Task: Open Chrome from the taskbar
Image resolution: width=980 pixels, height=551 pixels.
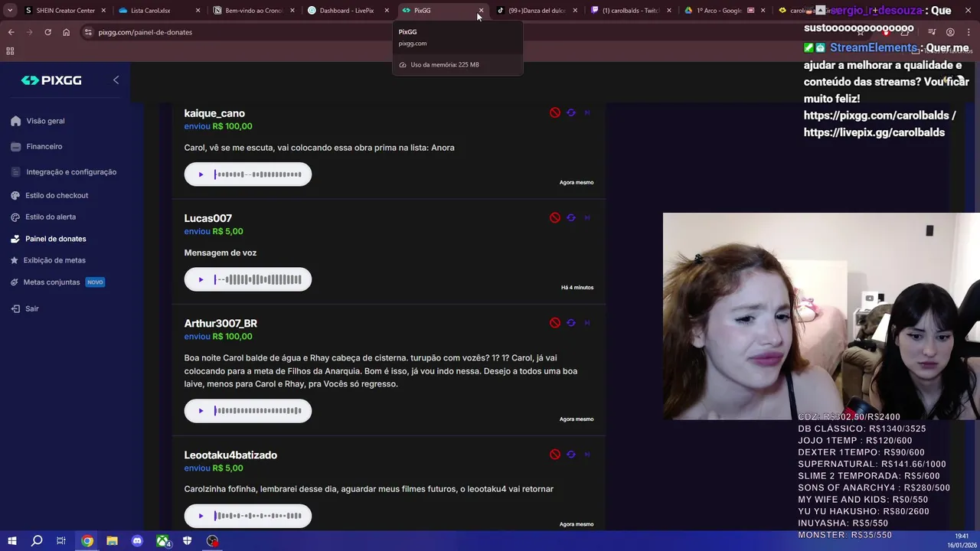Action: coord(87,541)
